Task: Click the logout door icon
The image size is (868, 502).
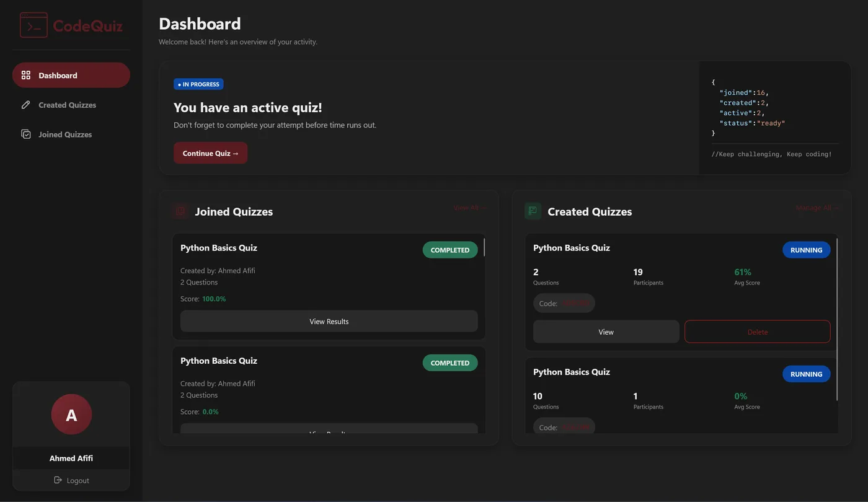Action: pyautogui.click(x=58, y=480)
